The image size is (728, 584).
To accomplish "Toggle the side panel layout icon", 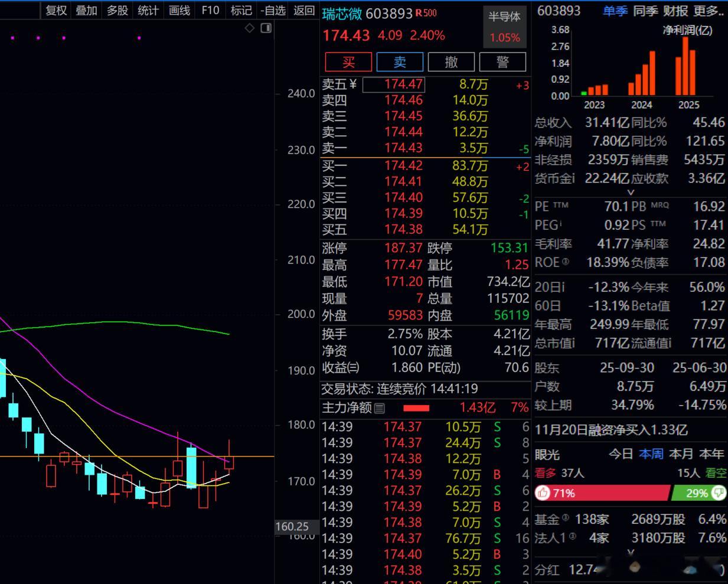I will point(266,28).
